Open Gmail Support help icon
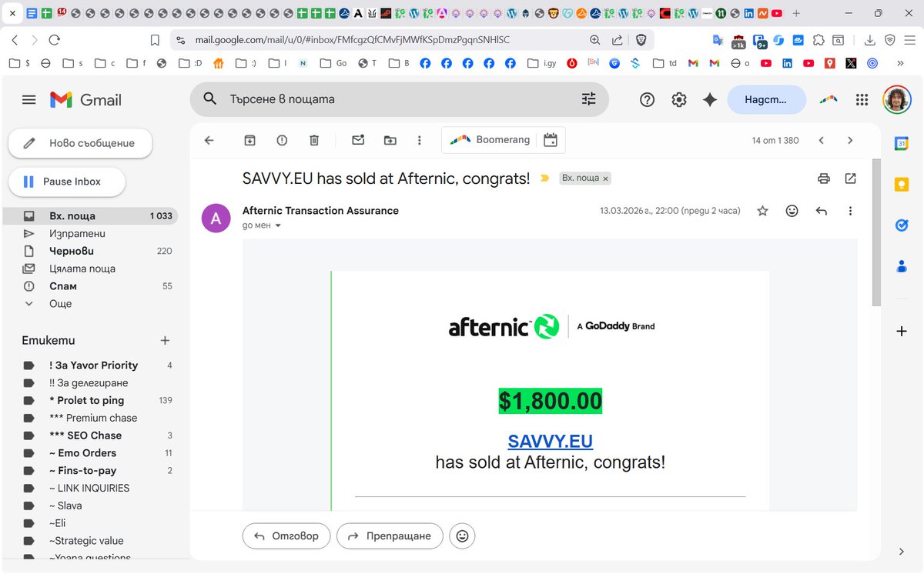 (x=647, y=99)
